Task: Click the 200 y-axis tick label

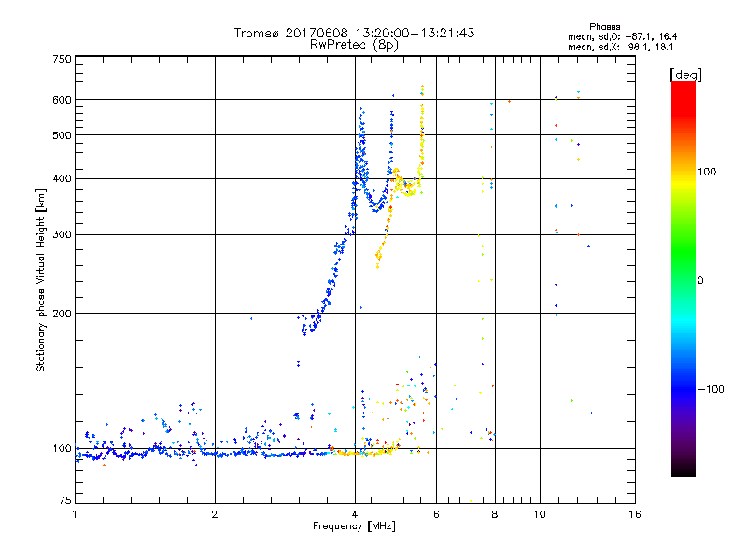Action: pyautogui.click(x=62, y=314)
